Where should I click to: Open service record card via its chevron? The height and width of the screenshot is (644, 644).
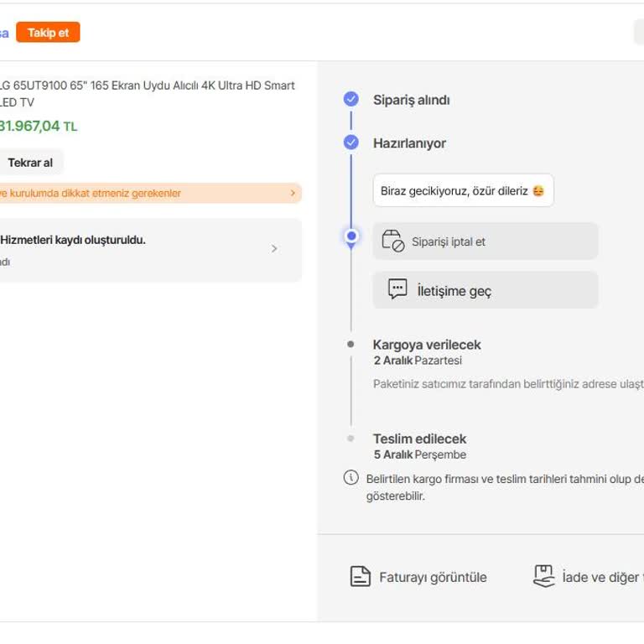pos(274,249)
